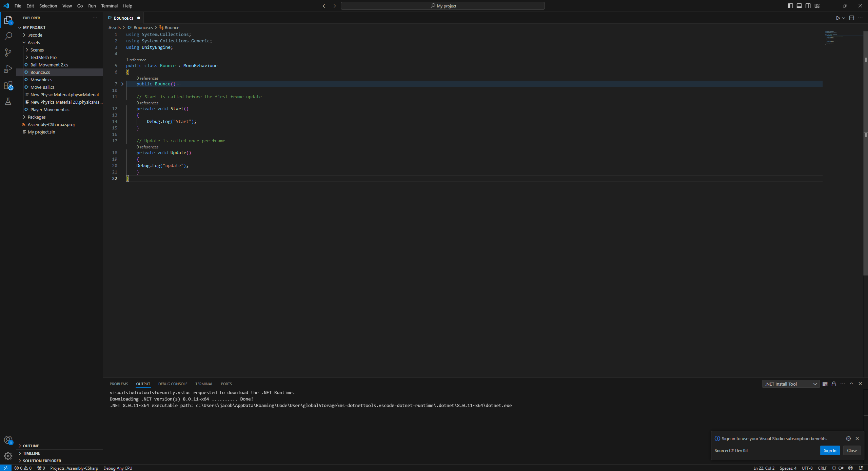Click the split editor icon

[x=851, y=18]
